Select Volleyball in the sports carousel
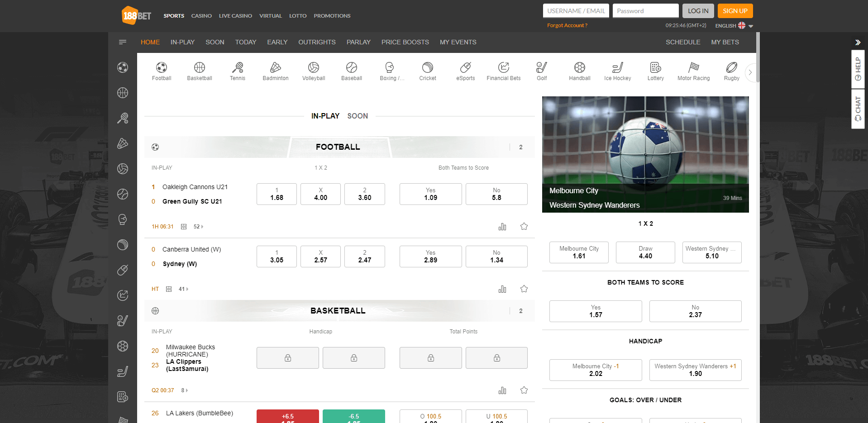This screenshot has width=868, height=423. (314, 71)
